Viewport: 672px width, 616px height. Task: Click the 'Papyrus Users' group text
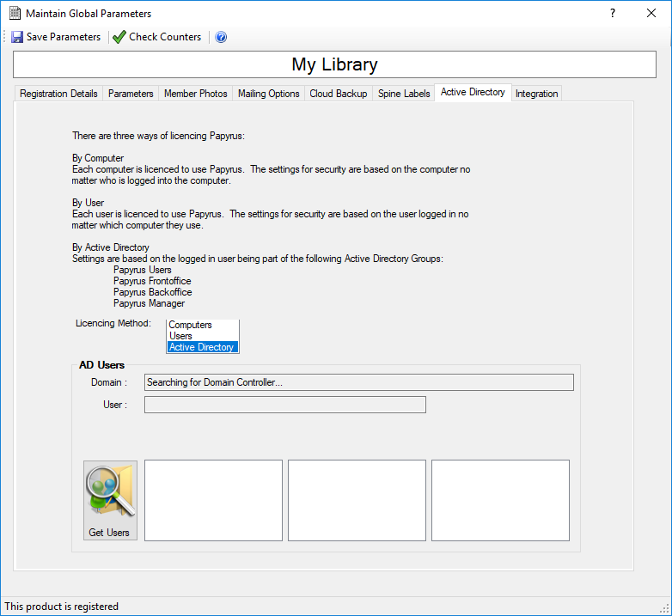point(143,270)
